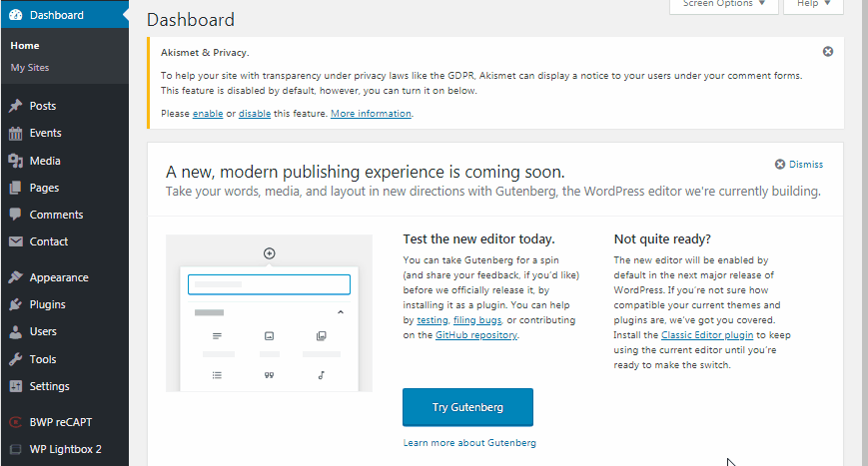Click the enable link for Akismet privacy

[208, 114]
